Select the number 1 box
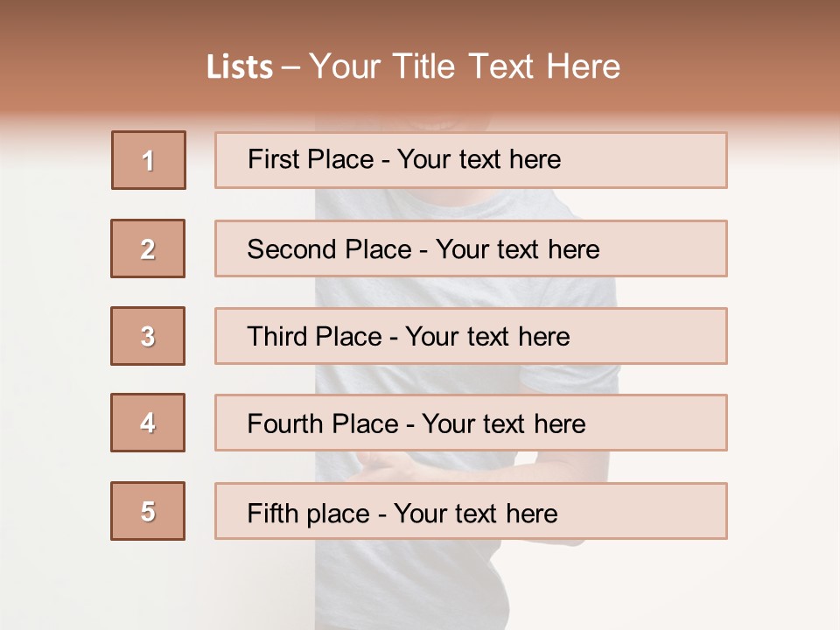This screenshot has width=840, height=630. [149, 160]
